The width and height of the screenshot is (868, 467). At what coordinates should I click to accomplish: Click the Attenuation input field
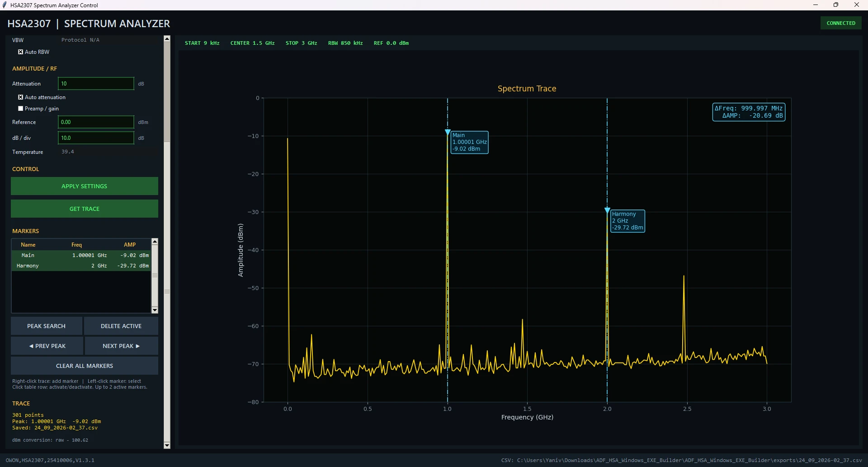(x=96, y=84)
